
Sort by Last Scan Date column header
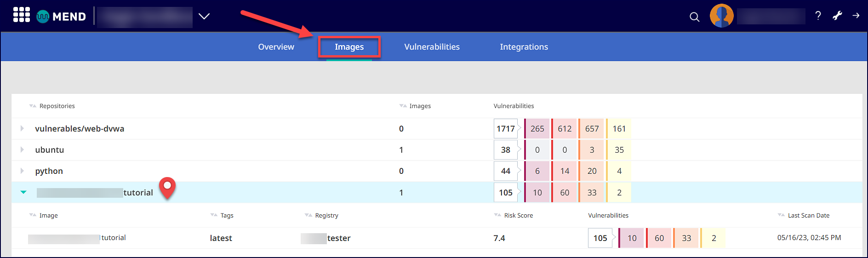808,215
